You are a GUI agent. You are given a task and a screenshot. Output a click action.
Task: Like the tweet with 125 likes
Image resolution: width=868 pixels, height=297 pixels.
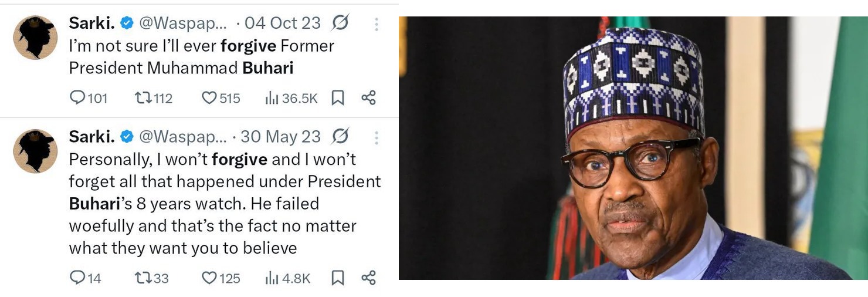pos(209,278)
